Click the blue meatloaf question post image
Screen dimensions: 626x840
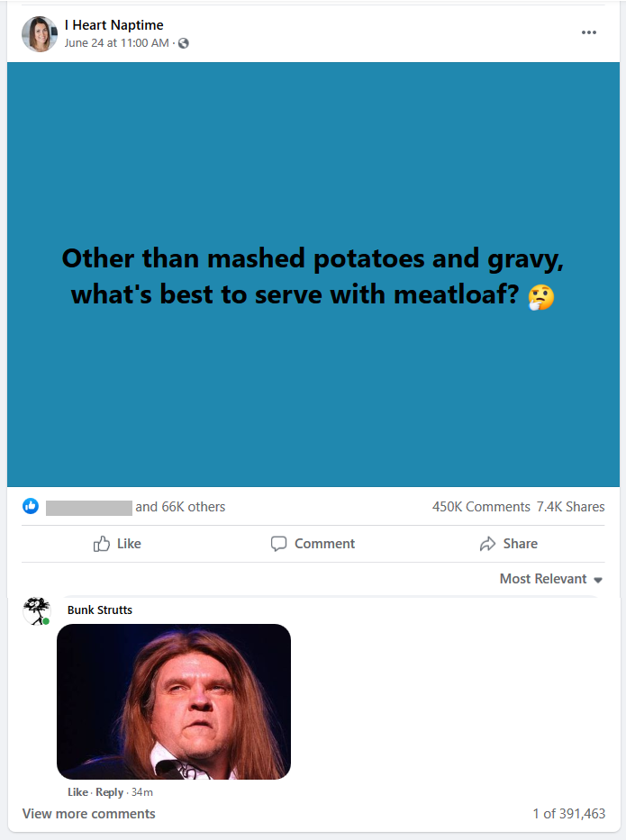pos(313,275)
